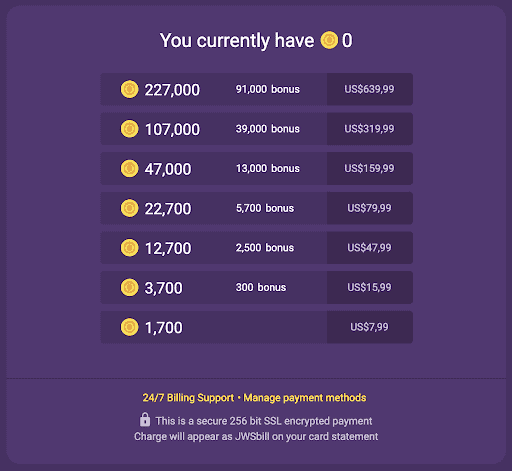Click the 91,000 bonus label
The image size is (512, 471).
[x=268, y=89]
